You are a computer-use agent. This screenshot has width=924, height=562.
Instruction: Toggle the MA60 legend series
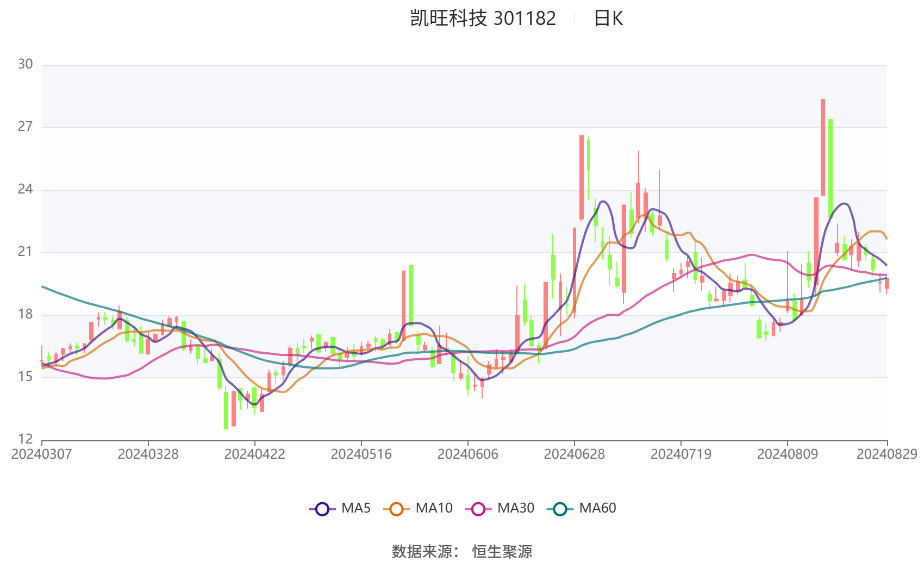coord(581,509)
